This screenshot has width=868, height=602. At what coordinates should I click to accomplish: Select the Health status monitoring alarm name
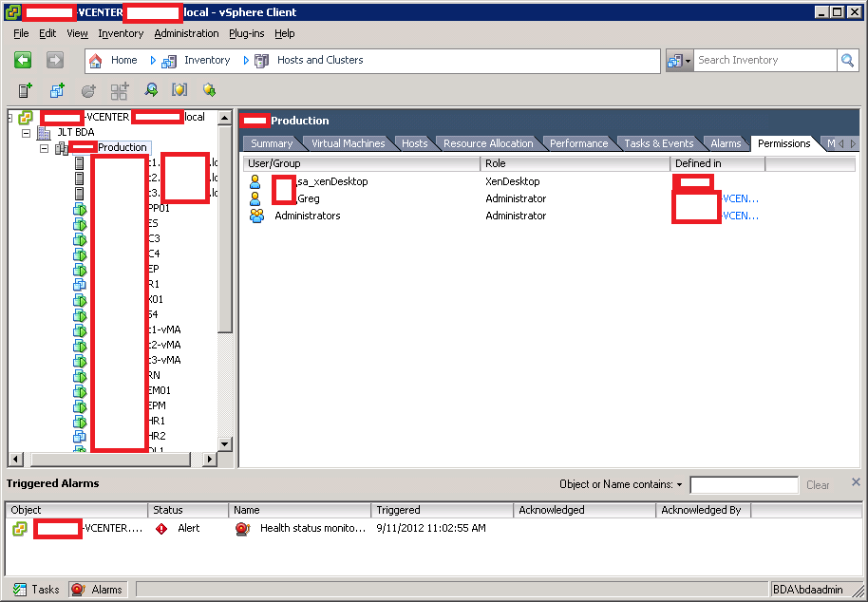(312, 528)
